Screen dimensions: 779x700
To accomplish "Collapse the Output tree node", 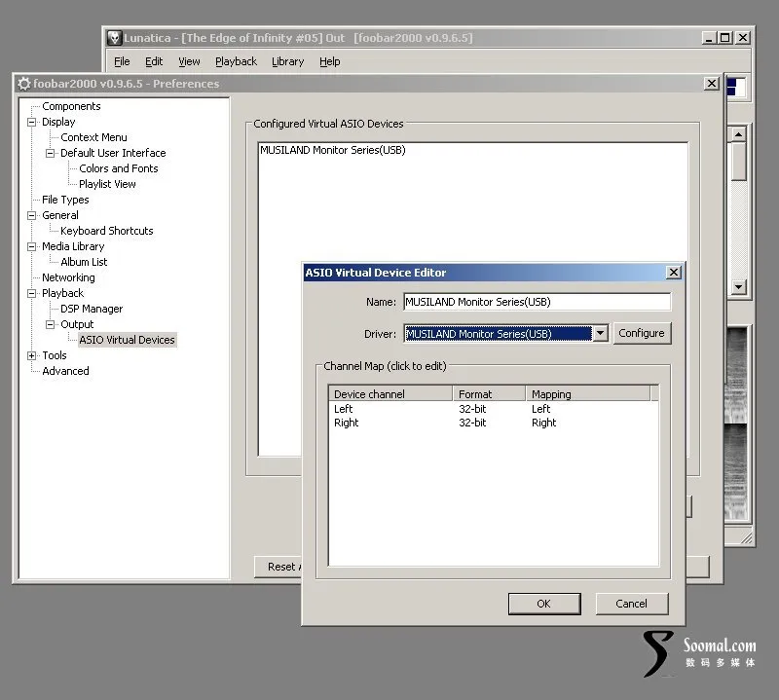I will pos(51,325).
